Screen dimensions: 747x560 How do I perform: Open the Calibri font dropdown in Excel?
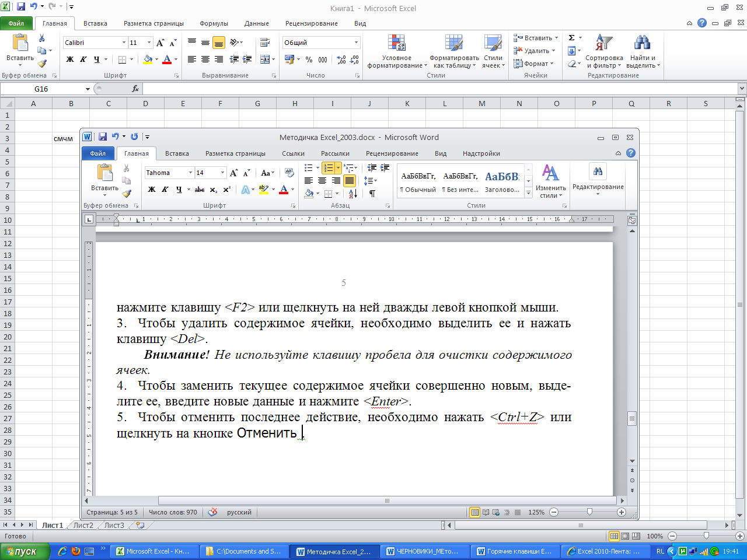(124, 43)
